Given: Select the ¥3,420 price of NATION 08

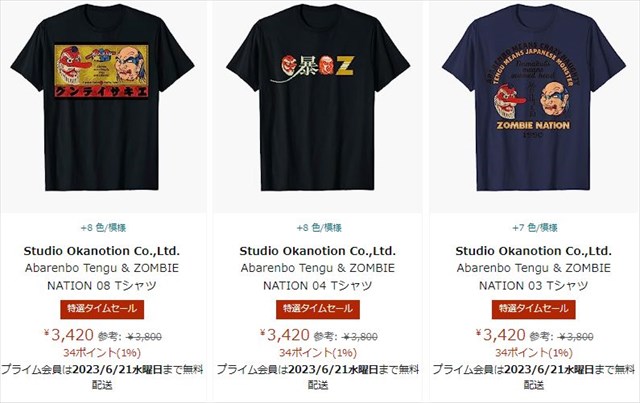Looking at the screenshot, I should tap(69, 335).
